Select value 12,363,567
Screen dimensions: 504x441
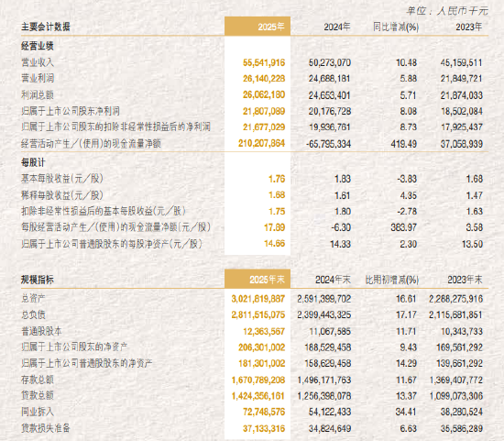[264, 331]
